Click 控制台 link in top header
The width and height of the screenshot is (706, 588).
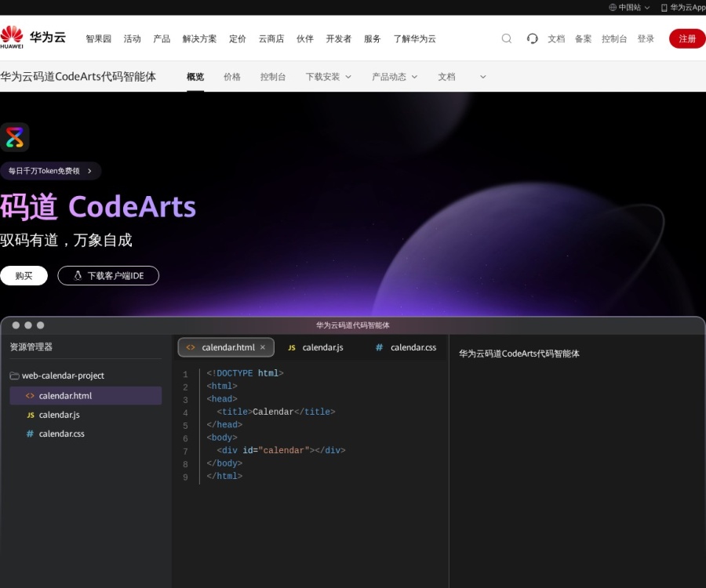614,38
